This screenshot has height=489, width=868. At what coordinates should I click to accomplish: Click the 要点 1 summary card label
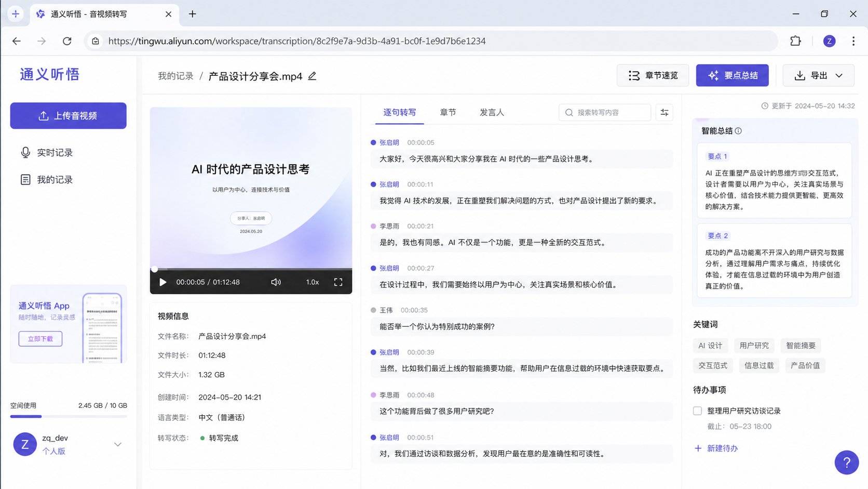click(x=717, y=156)
